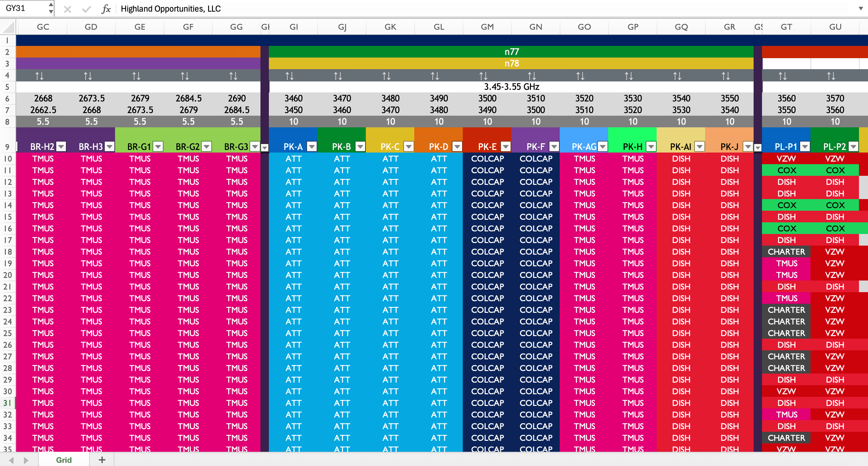
Task: Click the up-down arrows in column GC
Action: (x=40, y=76)
